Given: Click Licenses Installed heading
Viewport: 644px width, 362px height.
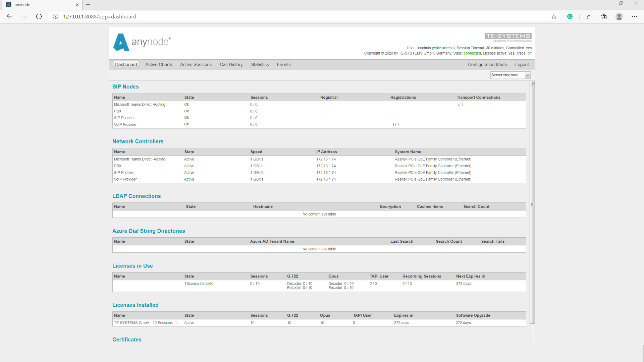Looking at the screenshot, I should [136, 305].
